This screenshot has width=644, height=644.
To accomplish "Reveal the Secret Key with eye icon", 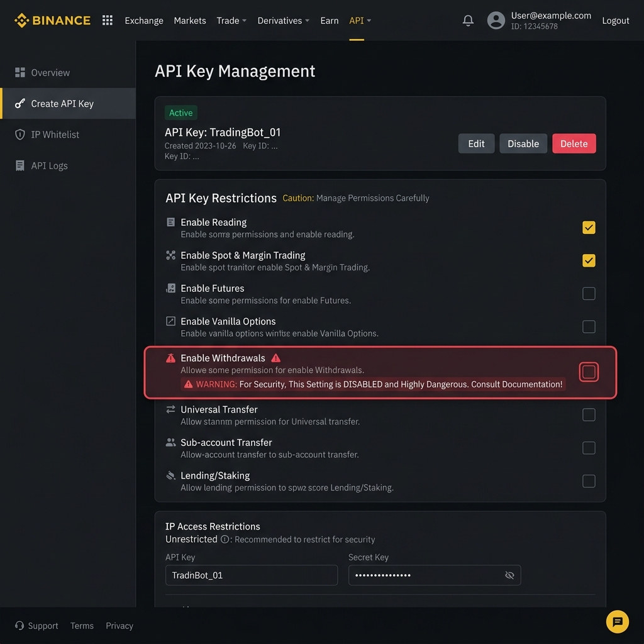I will [509, 575].
